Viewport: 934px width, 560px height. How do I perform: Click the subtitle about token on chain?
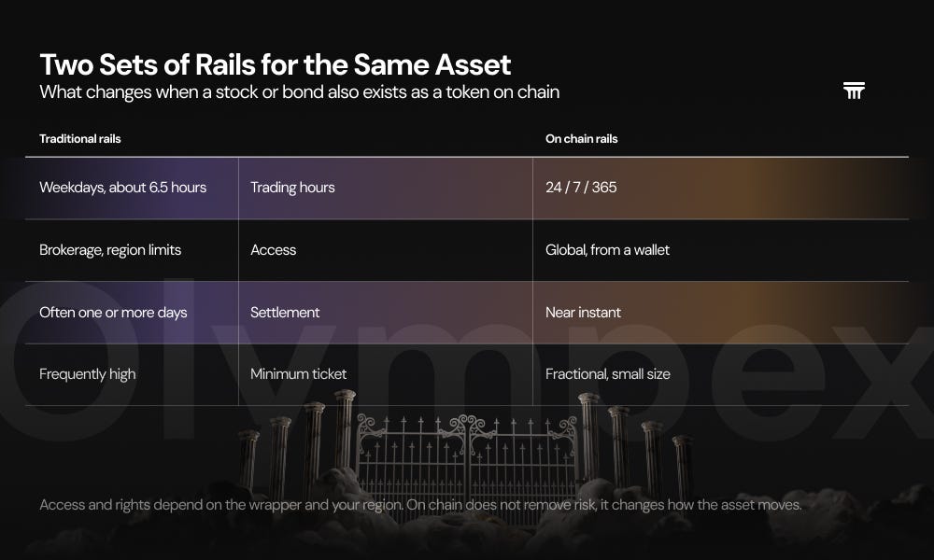[300, 92]
